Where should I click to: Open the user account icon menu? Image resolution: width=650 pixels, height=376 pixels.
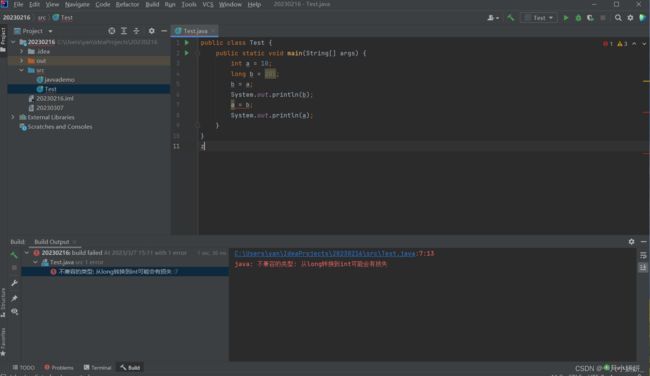click(x=493, y=18)
